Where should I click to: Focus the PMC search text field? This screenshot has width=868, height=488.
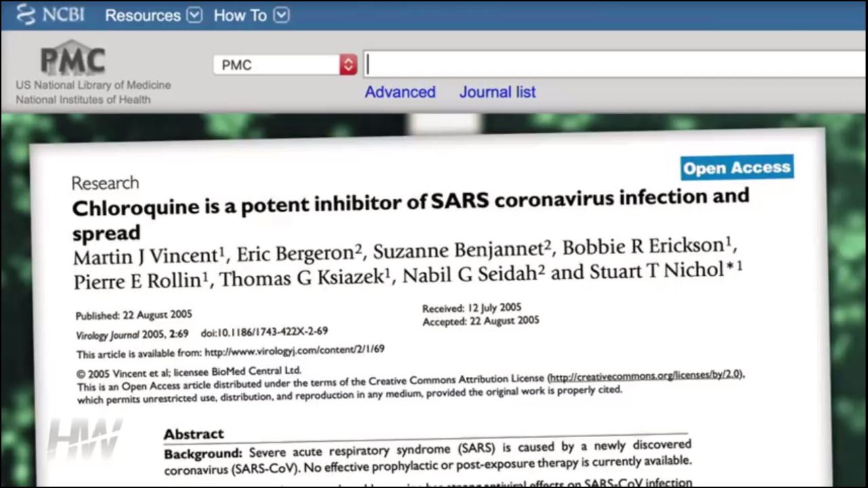(x=610, y=64)
